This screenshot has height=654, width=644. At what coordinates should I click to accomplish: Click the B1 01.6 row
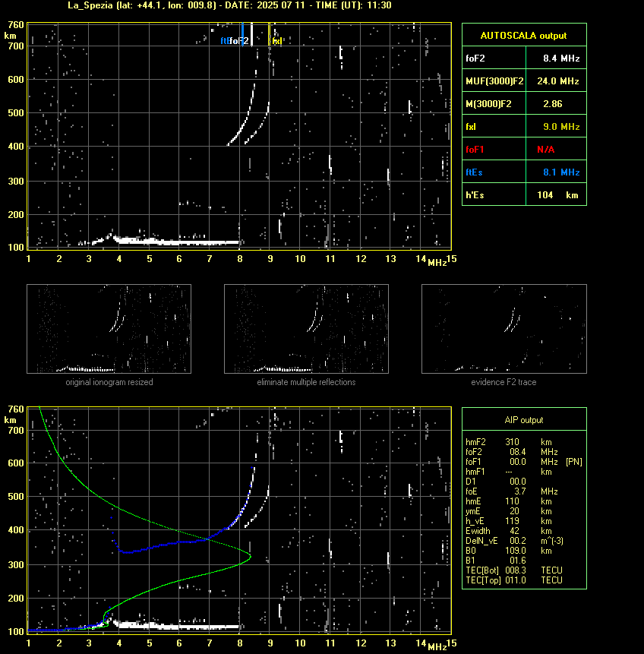tap(496, 561)
